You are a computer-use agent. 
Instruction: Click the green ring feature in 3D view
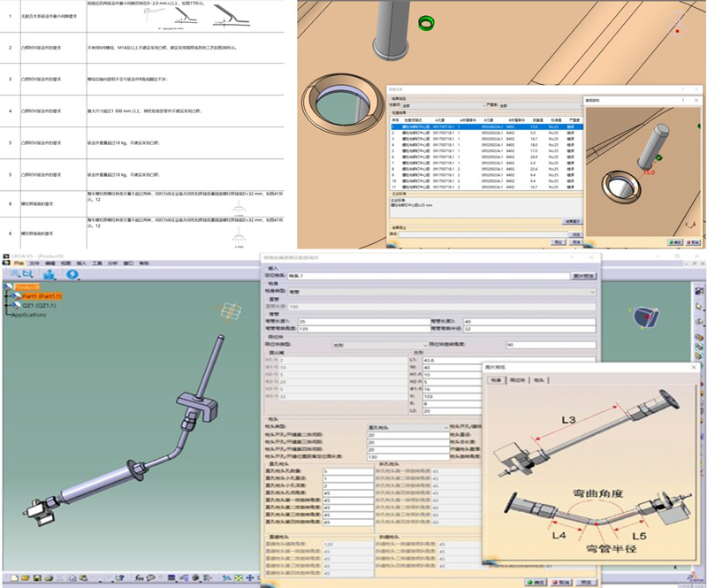[426, 22]
